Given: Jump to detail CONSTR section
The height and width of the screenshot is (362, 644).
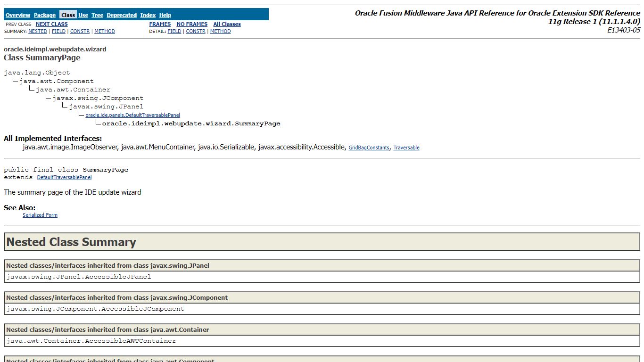Looking at the screenshot, I should click(196, 31).
